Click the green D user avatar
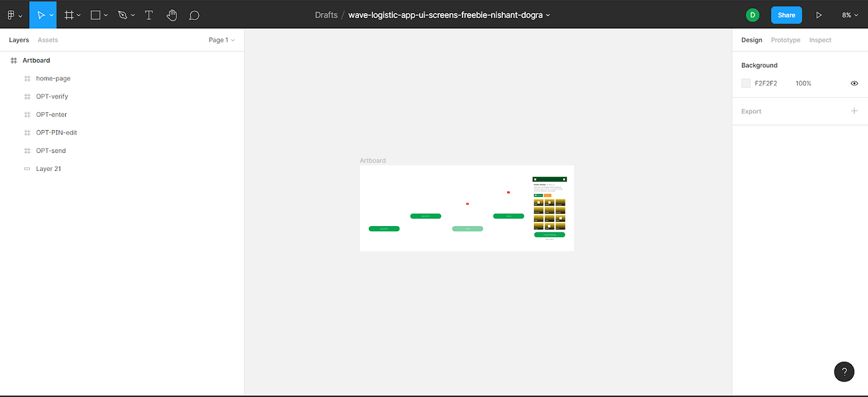 point(753,15)
